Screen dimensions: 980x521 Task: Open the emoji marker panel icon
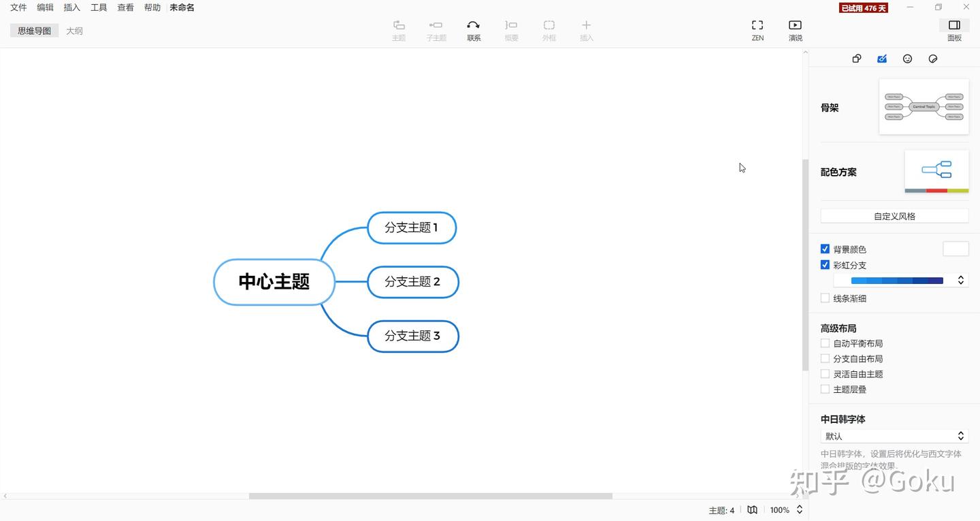pyautogui.click(x=907, y=59)
